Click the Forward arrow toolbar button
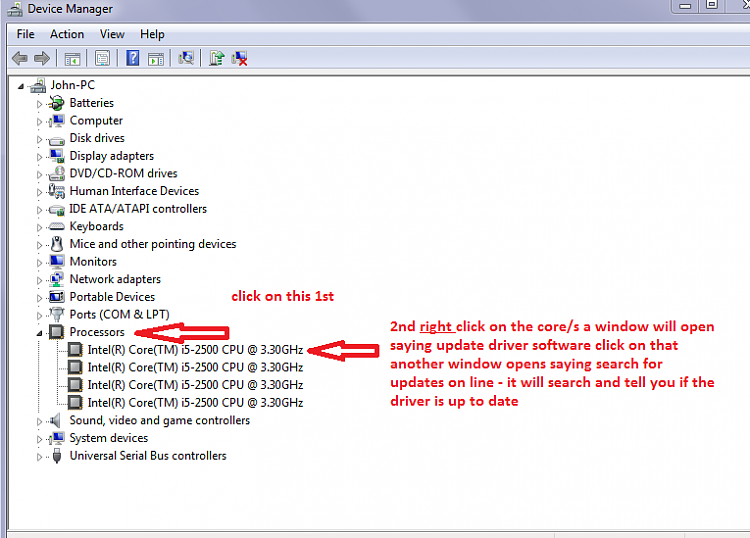 click(42, 58)
